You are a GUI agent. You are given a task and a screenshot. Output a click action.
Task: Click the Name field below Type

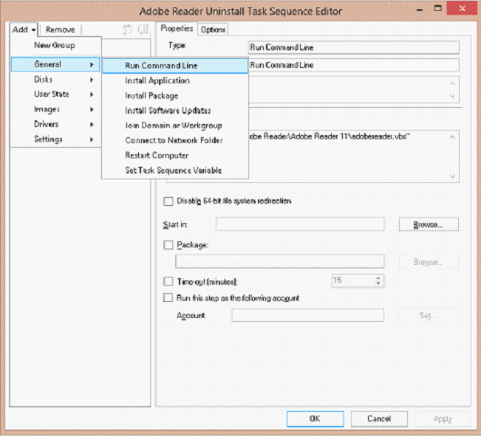point(353,65)
